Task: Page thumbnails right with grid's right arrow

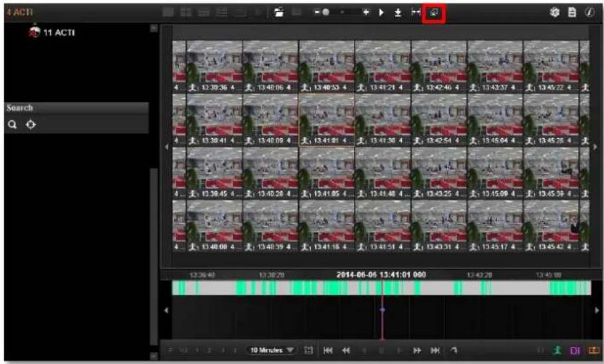Action: (595, 146)
